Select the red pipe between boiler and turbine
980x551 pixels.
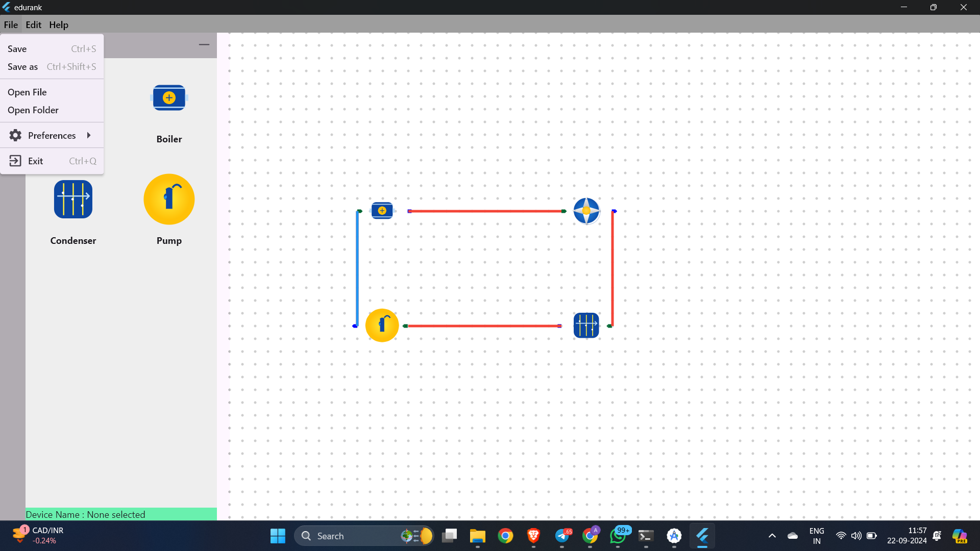486,211
